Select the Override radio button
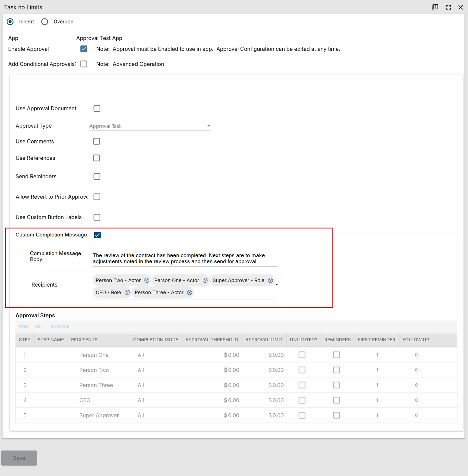The width and height of the screenshot is (468, 476). [x=45, y=21]
